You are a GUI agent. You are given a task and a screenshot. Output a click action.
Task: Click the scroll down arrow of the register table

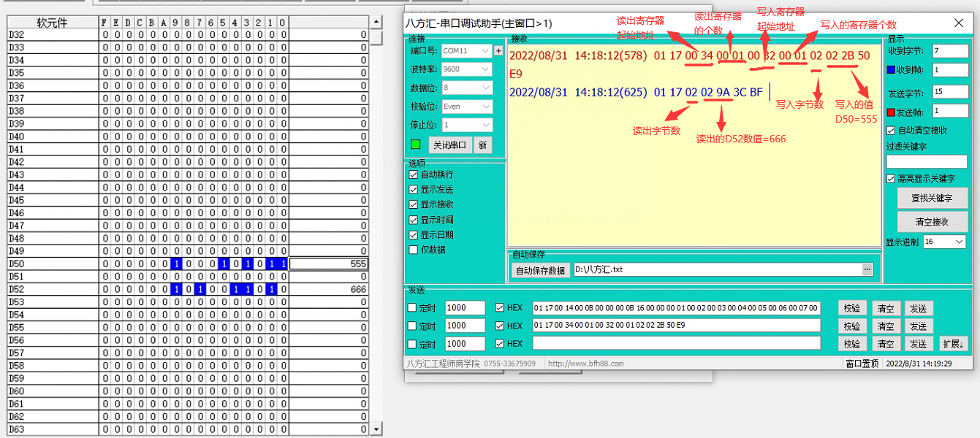point(376,430)
